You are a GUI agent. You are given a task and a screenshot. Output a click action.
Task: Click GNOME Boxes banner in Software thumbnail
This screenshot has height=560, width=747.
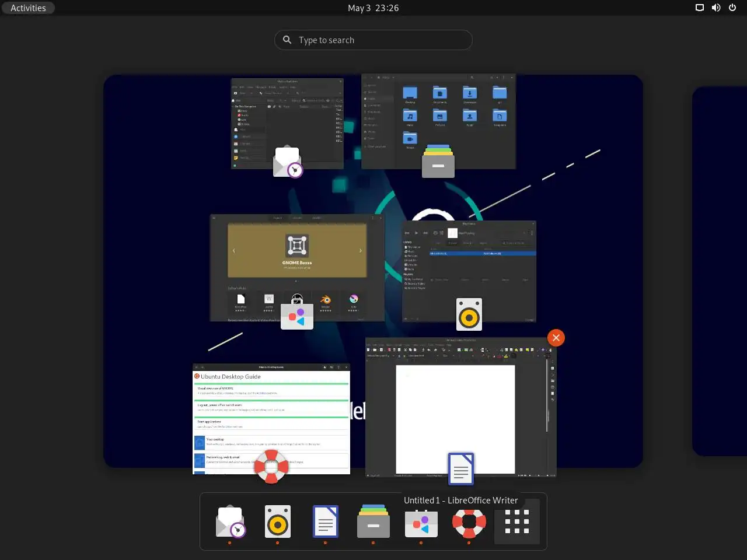click(x=297, y=250)
